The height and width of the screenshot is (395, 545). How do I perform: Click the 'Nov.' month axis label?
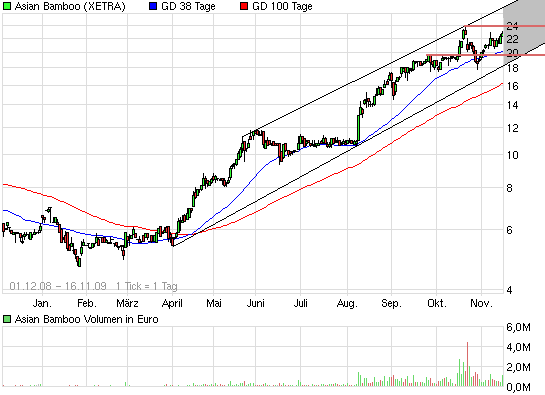(481, 303)
